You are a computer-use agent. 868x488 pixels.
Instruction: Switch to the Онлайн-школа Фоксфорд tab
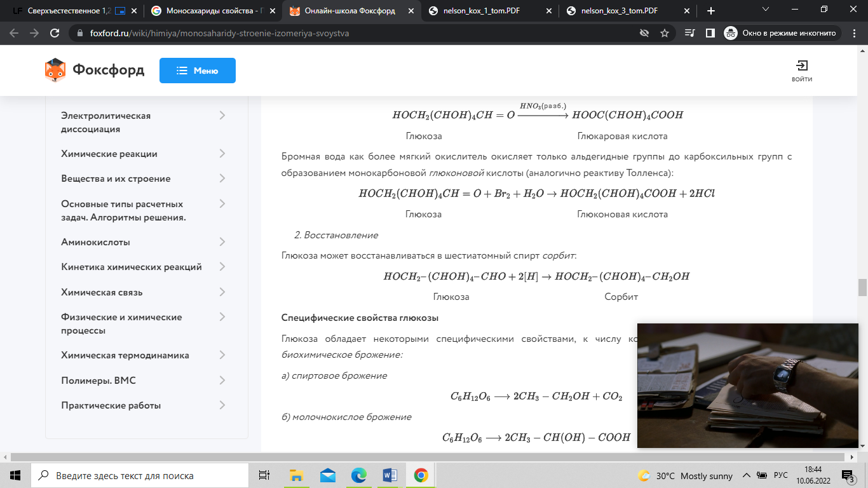point(351,11)
